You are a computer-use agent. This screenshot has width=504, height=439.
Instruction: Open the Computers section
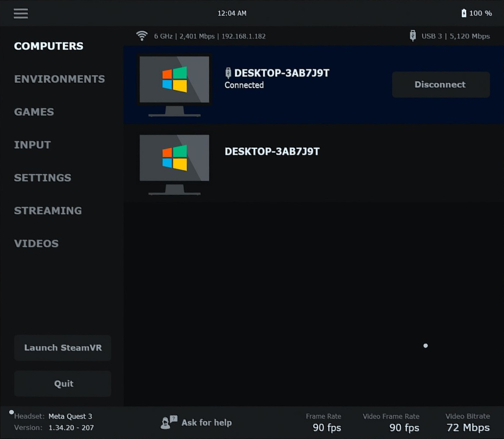click(49, 46)
